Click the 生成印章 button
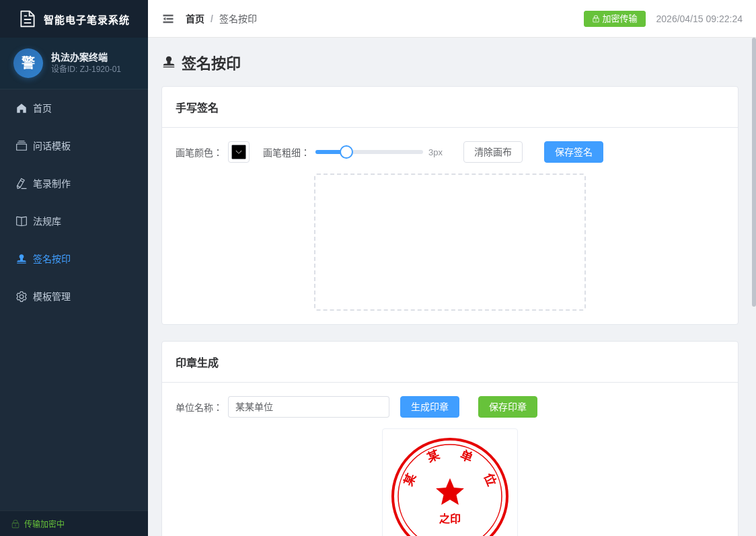Screen dimensions: 756x536 click(430, 407)
